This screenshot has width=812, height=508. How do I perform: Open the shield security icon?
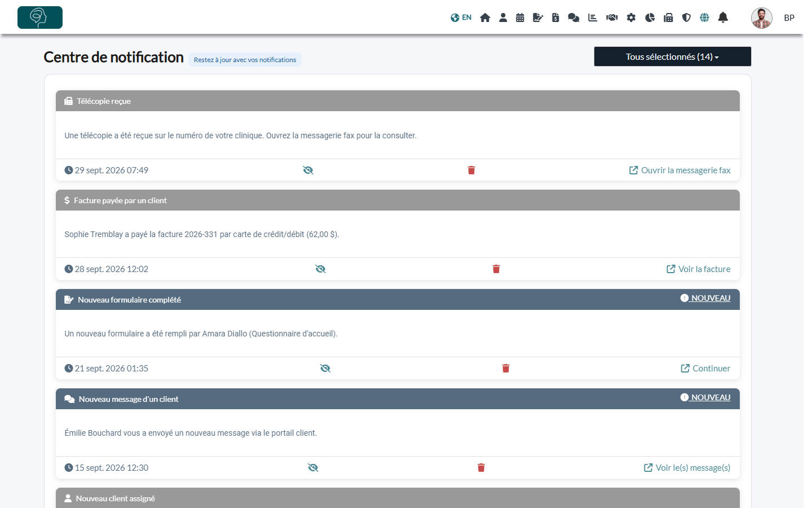coord(686,17)
